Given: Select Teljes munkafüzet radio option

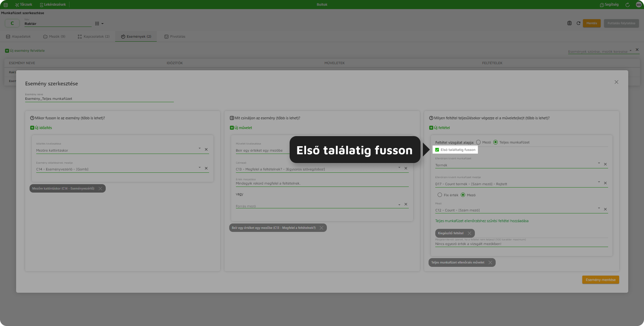Looking at the screenshot, I should pos(496,142).
